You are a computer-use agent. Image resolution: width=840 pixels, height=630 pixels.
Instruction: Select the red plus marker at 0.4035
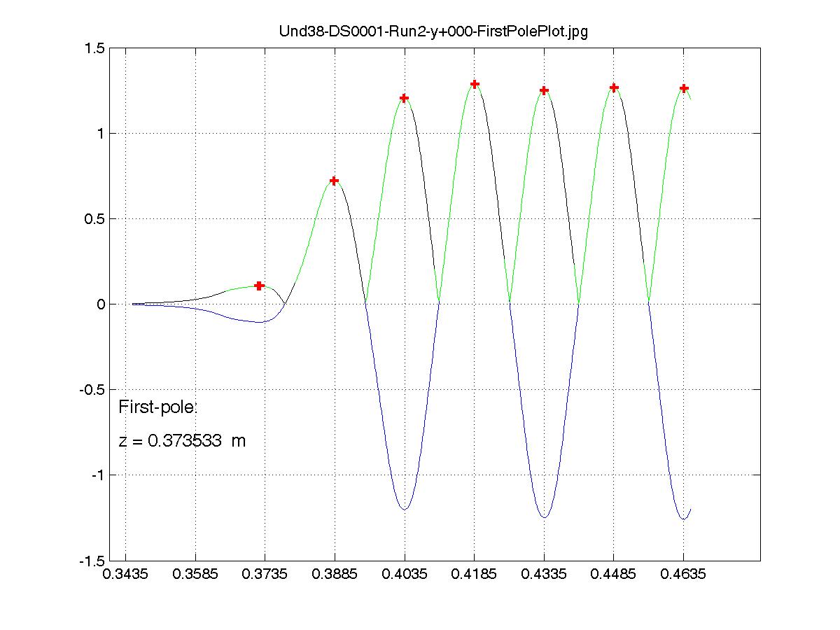click(x=404, y=98)
